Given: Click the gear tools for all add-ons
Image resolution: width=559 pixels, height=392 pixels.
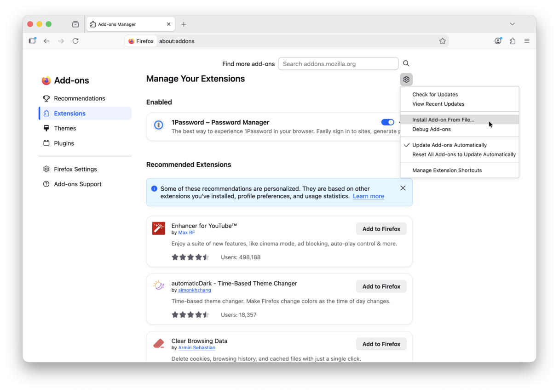Looking at the screenshot, I should (x=406, y=80).
